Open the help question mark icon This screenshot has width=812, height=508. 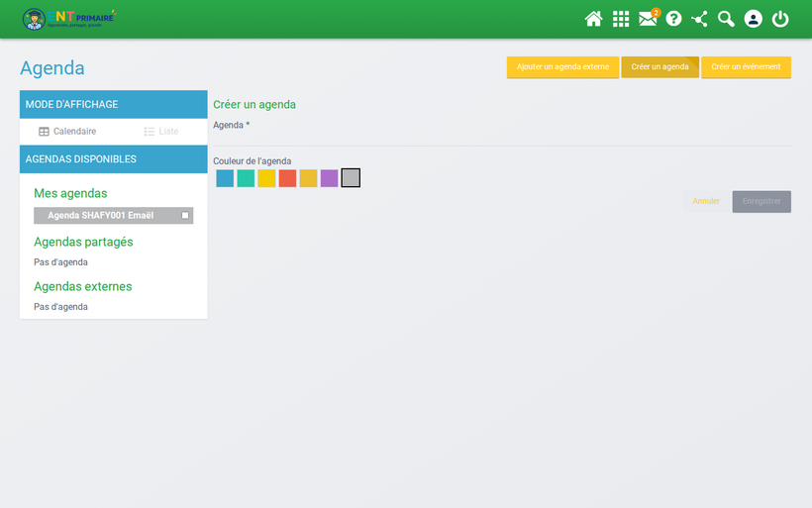tap(673, 19)
